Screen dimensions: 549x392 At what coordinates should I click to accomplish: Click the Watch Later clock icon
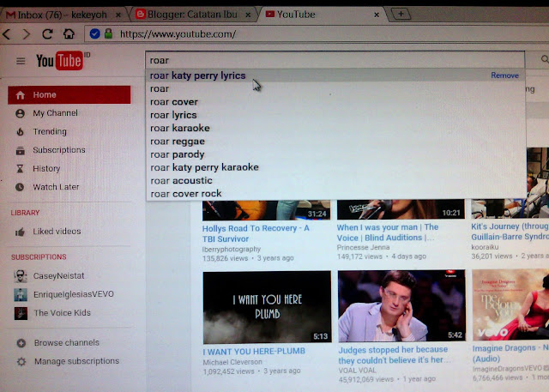coord(20,187)
